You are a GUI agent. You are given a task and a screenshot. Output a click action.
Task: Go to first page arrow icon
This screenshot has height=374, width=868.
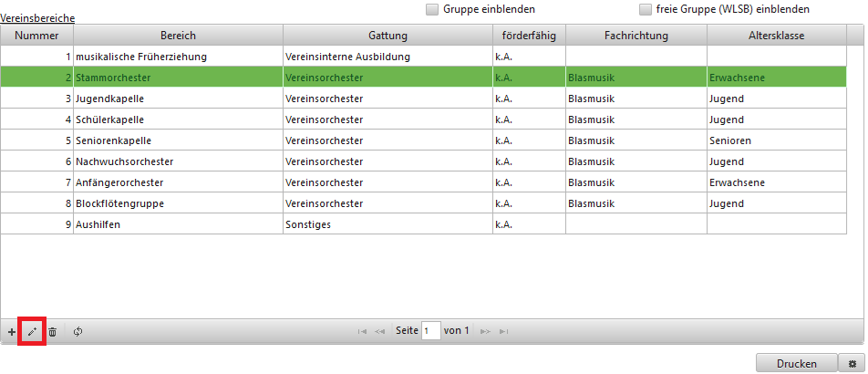[364, 331]
